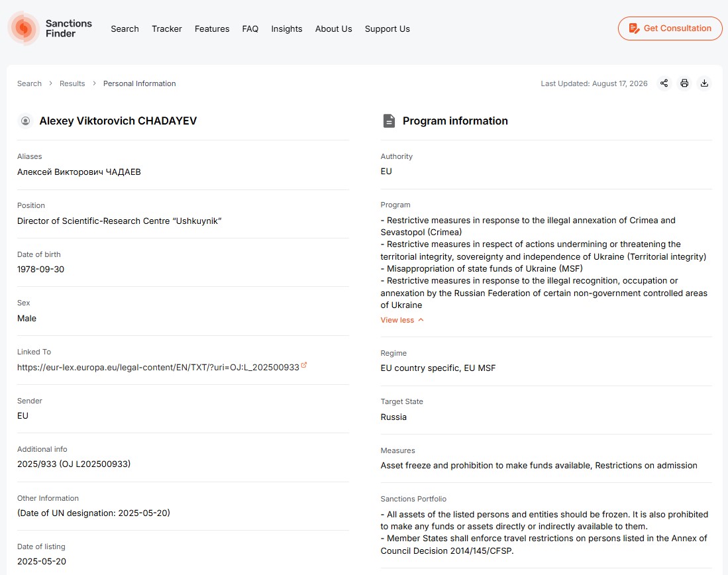This screenshot has width=728, height=575.
Task: Click the share icon
Action: (664, 83)
